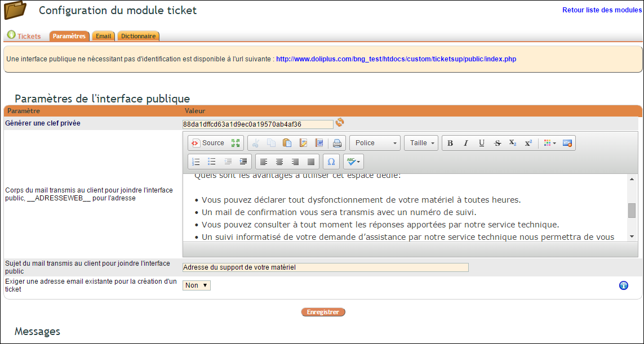Click the private key input field
The height and width of the screenshot is (344, 644).
(x=258, y=124)
